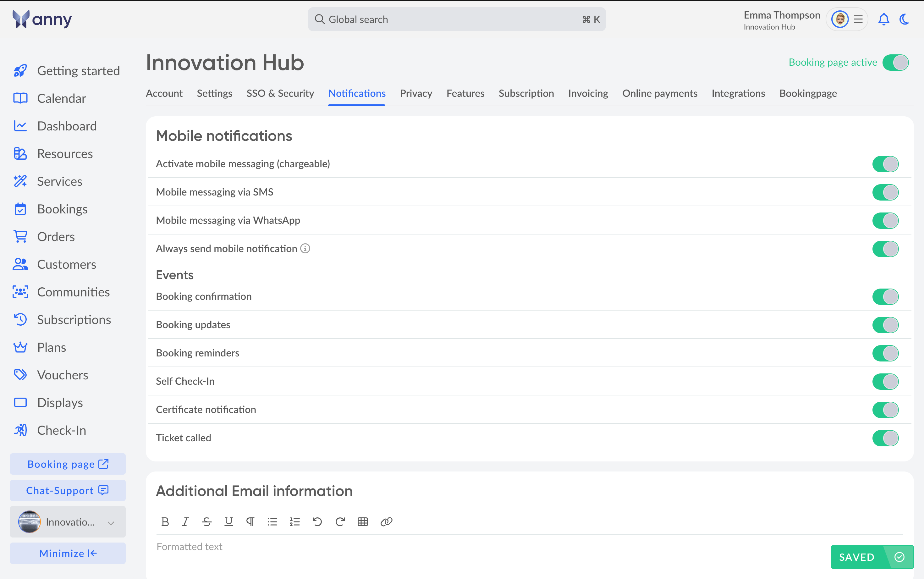The height and width of the screenshot is (579, 924).
Task: Toggle Booking updates notifications
Action: point(885,325)
